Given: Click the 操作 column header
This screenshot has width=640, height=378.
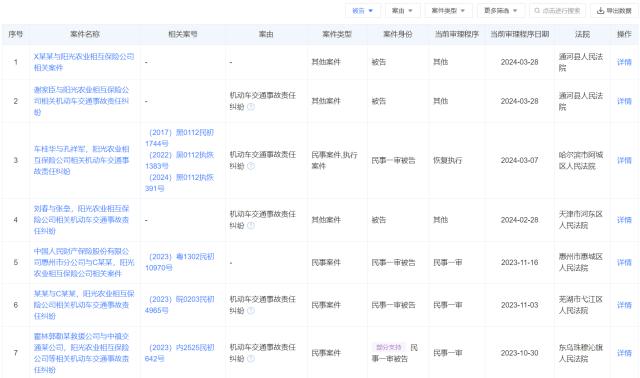Looking at the screenshot, I should coord(624,34).
